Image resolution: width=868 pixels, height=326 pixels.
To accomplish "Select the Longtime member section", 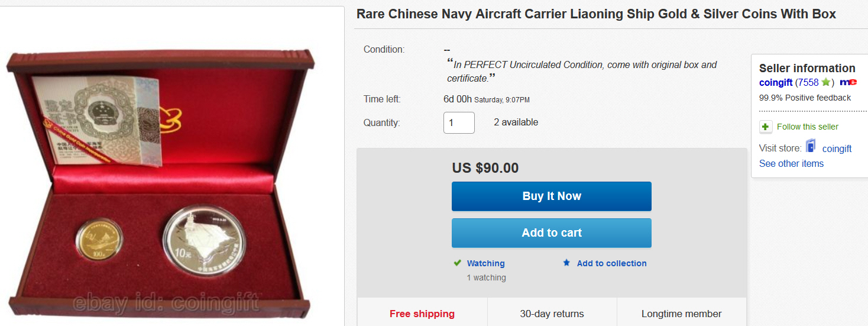I will coord(681,314).
